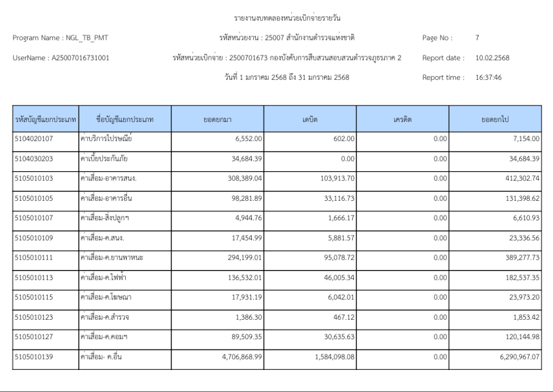Click the Report time 16:37:46 value
The image size is (553, 392).
point(489,77)
